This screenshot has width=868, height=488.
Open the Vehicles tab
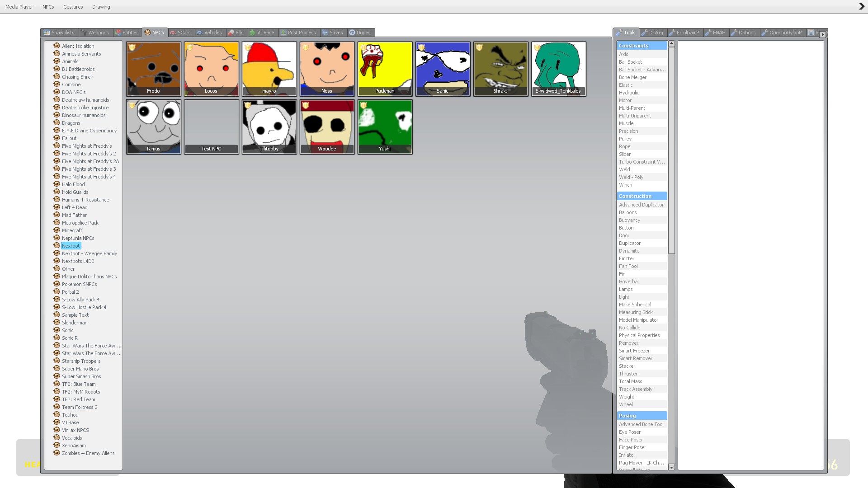[209, 33]
